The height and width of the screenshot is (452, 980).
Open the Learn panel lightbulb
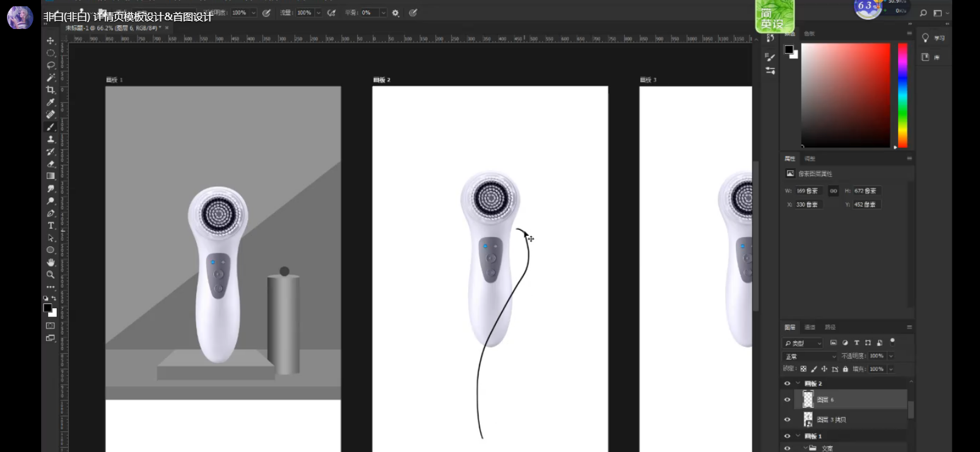926,38
